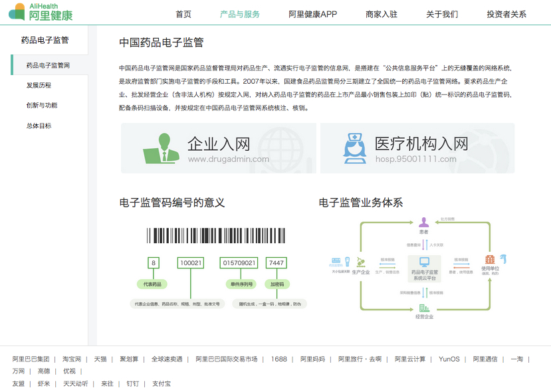Open 阿里通信 footer link

tap(485, 359)
